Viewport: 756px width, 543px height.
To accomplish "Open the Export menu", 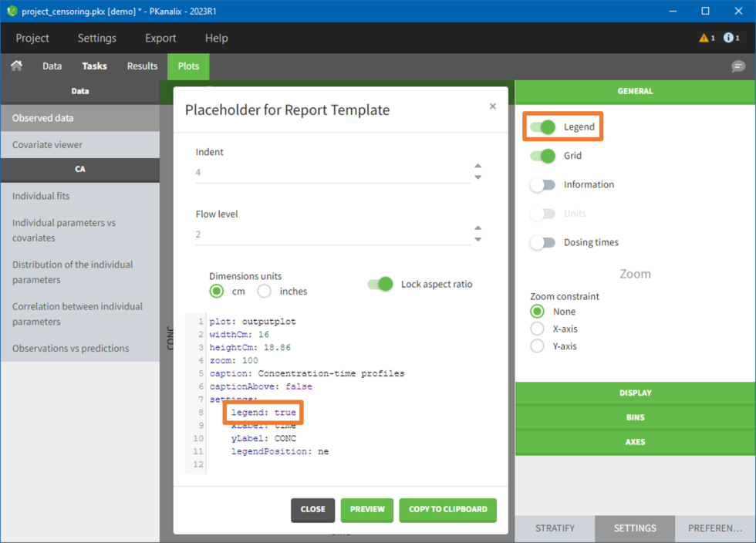I will 160,38.
